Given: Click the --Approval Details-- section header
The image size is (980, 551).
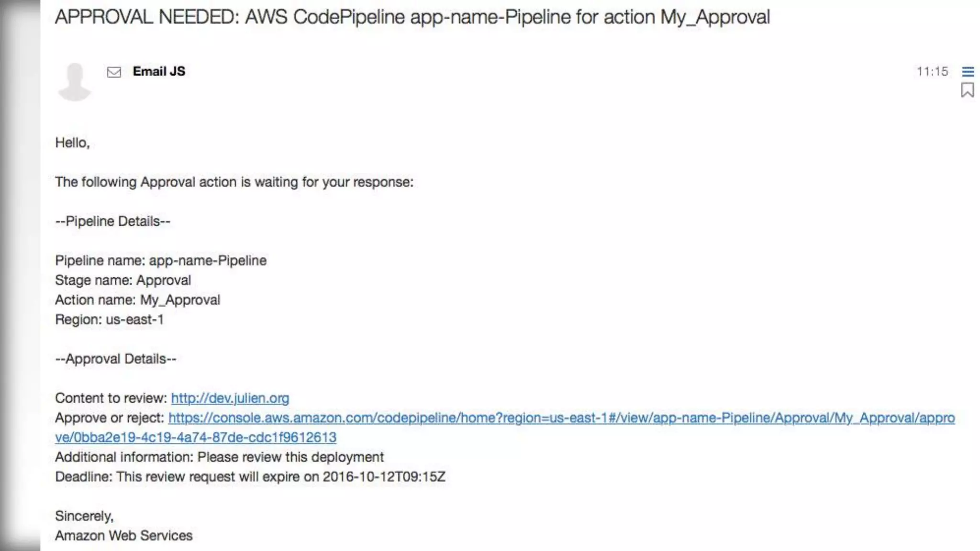Looking at the screenshot, I should 116,359.
